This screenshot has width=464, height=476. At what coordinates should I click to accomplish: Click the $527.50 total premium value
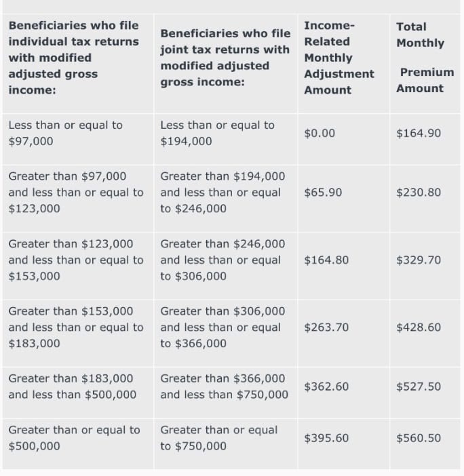pyautogui.click(x=419, y=386)
